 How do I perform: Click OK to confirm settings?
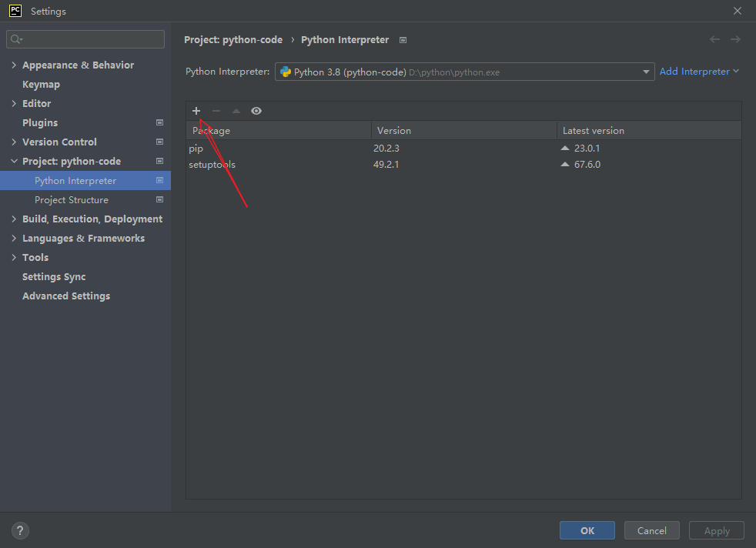tap(587, 530)
